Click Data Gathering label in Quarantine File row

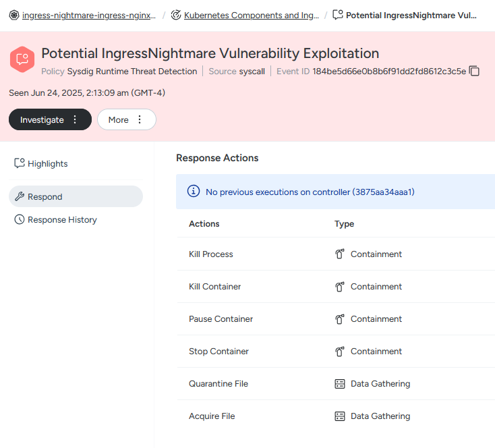coord(380,383)
